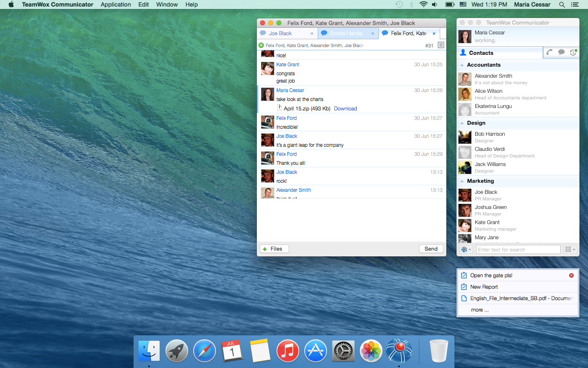Collapse the Accountants contact group

pyautogui.click(x=462, y=65)
